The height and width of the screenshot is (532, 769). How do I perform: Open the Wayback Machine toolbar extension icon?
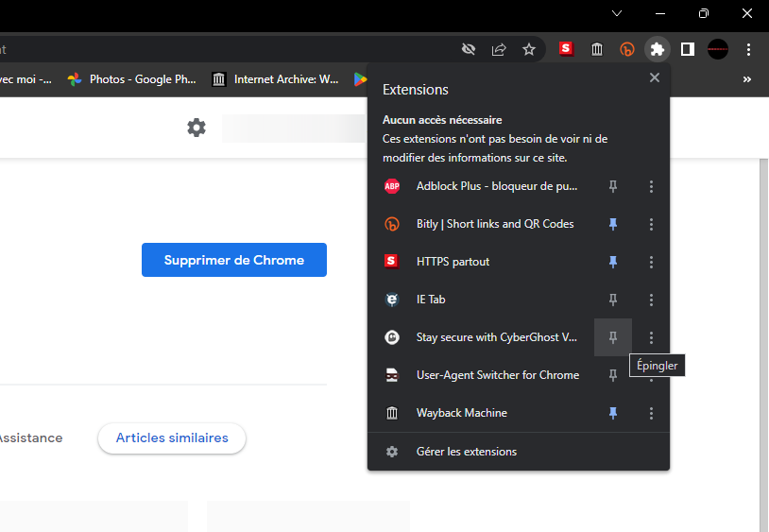[597, 49]
